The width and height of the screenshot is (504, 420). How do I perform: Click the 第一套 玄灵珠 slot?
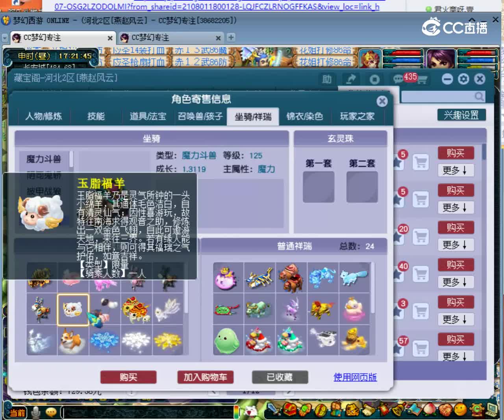pyautogui.click(x=319, y=187)
